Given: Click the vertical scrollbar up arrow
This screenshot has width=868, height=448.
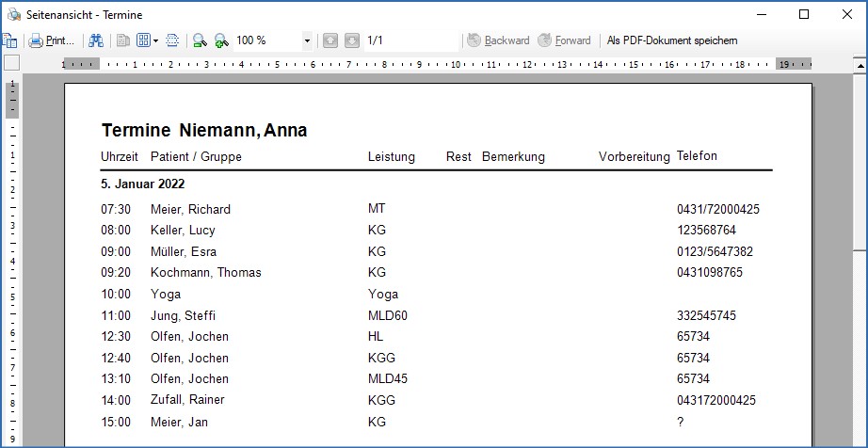Looking at the screenshot, I should click(x=860, y=67).
